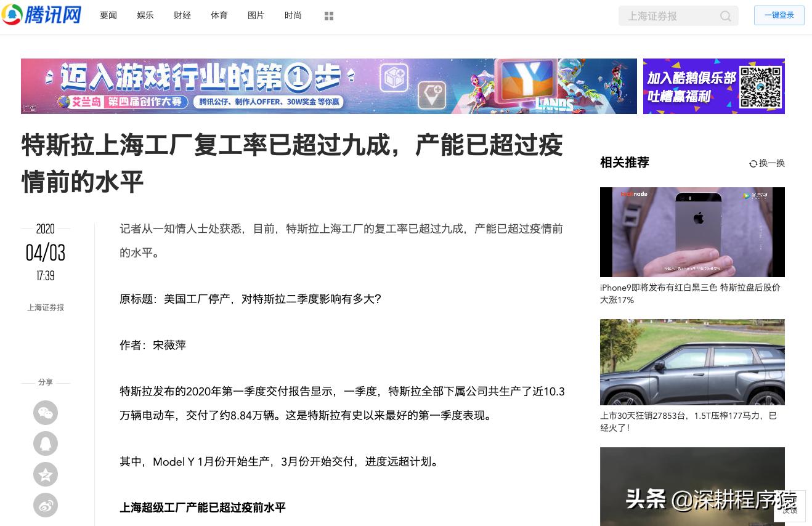Click the 一键登录 button
The height and width of the screenshot is (526, 812).
pyautogui.click(x=779, y=15)
